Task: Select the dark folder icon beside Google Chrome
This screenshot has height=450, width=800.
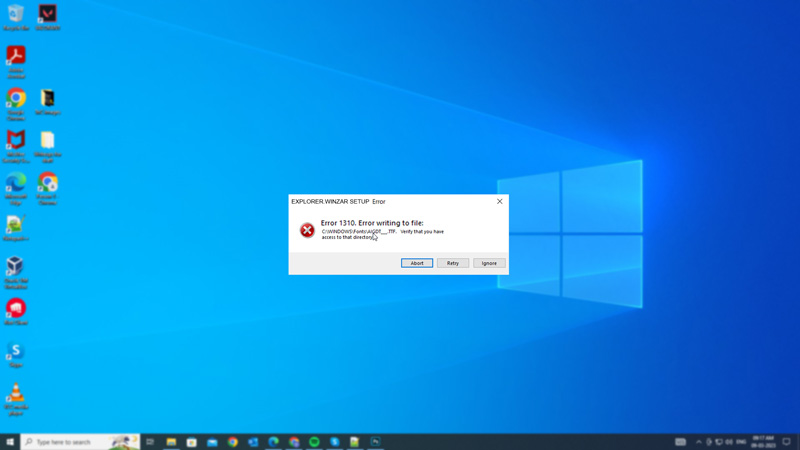Action: (47, 102)
